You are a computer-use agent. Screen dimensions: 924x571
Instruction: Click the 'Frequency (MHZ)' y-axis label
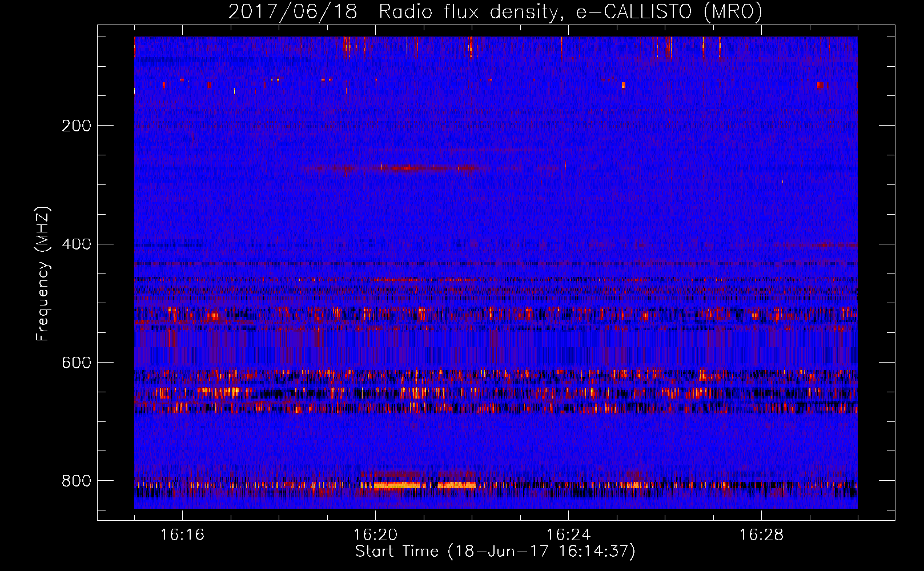pyautogui.click(x=43, y=274)
